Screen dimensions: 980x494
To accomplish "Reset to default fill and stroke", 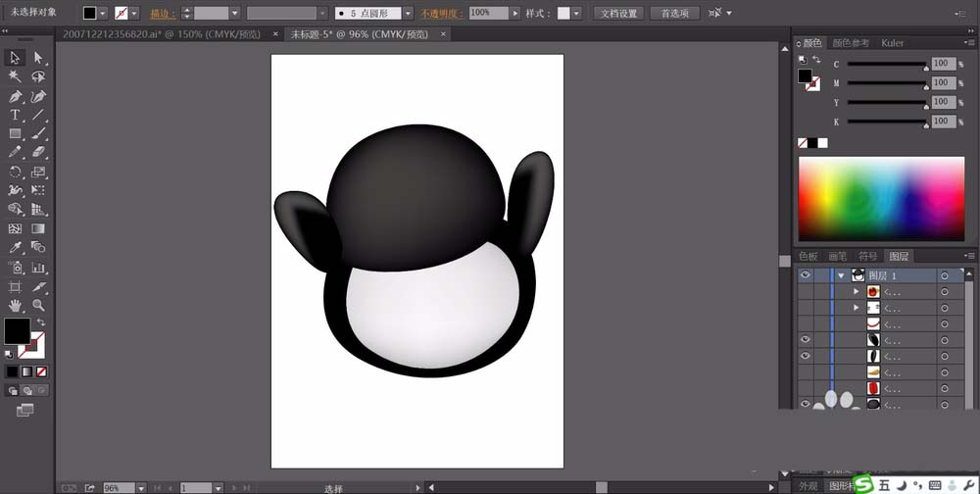I will point(10,355).
